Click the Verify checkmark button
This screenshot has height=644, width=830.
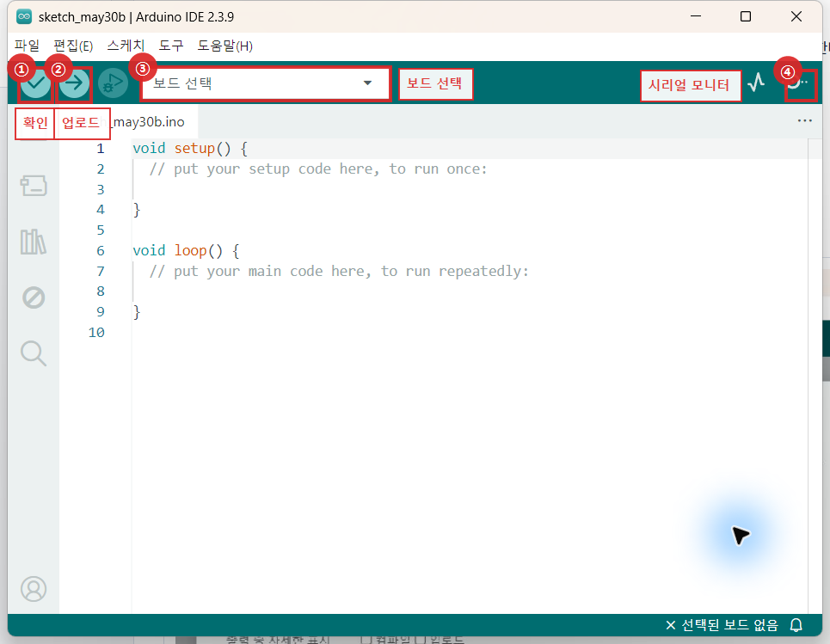(35, 83)
